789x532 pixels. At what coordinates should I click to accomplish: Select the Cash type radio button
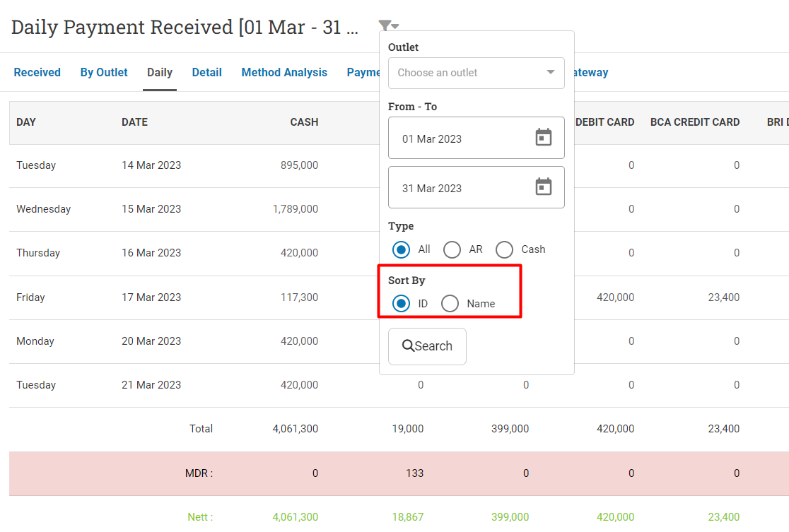pyautogui.click(x=504, y=249)
